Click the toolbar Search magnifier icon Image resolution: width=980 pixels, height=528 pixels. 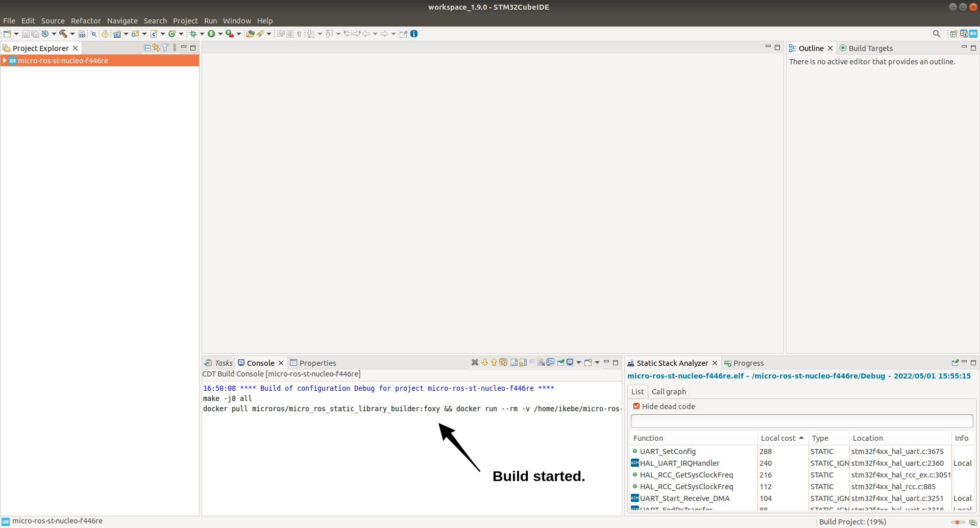(937, 34)
